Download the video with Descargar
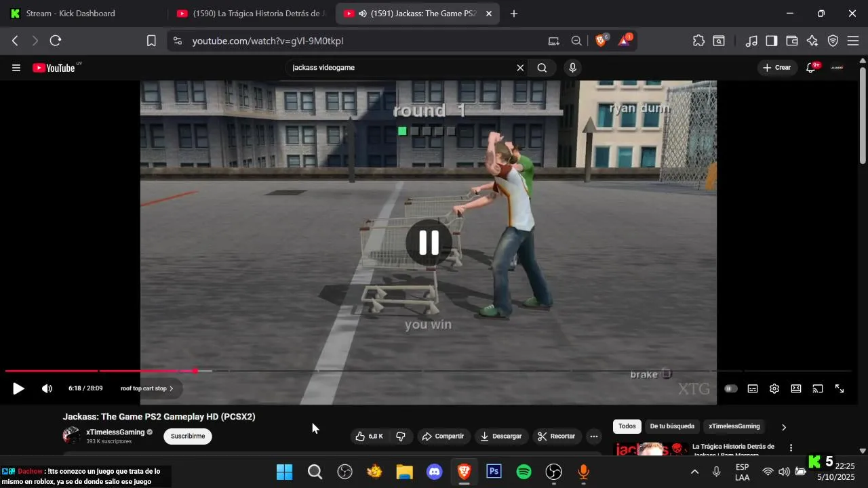The height and width of the screenshot is (488, 868). click(500, 436)
